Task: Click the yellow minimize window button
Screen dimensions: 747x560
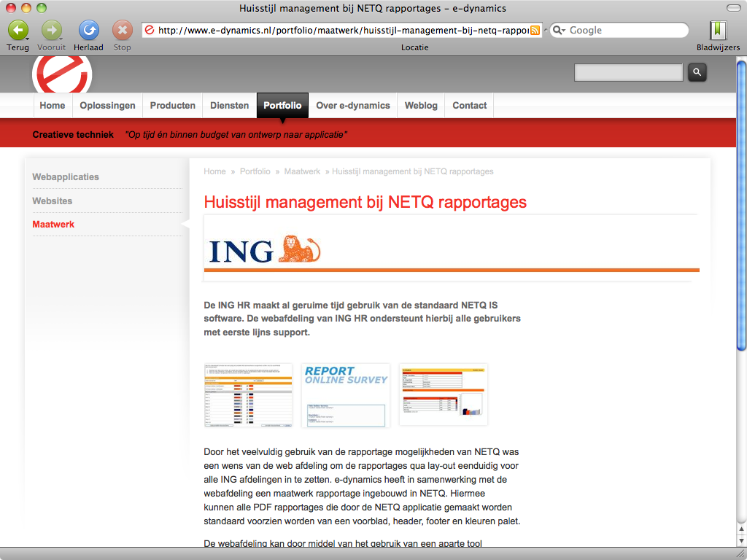Action: coord(26,8)
